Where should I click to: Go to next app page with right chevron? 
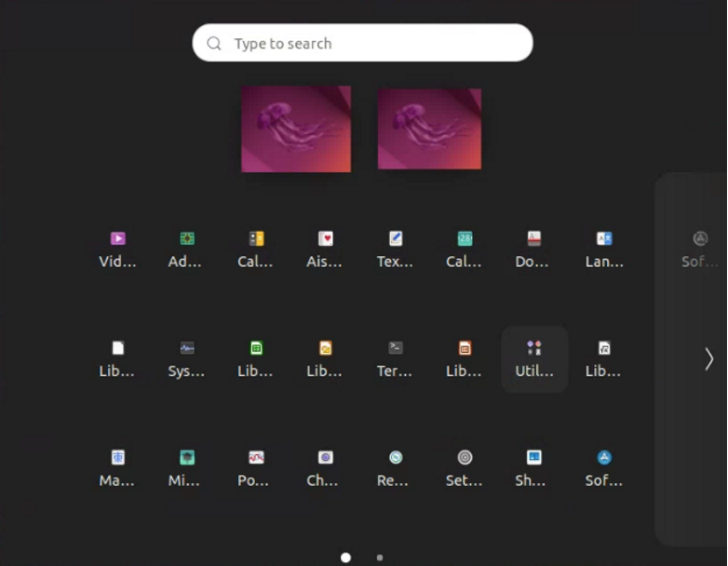pyautogui.click(x=709, y=359)
